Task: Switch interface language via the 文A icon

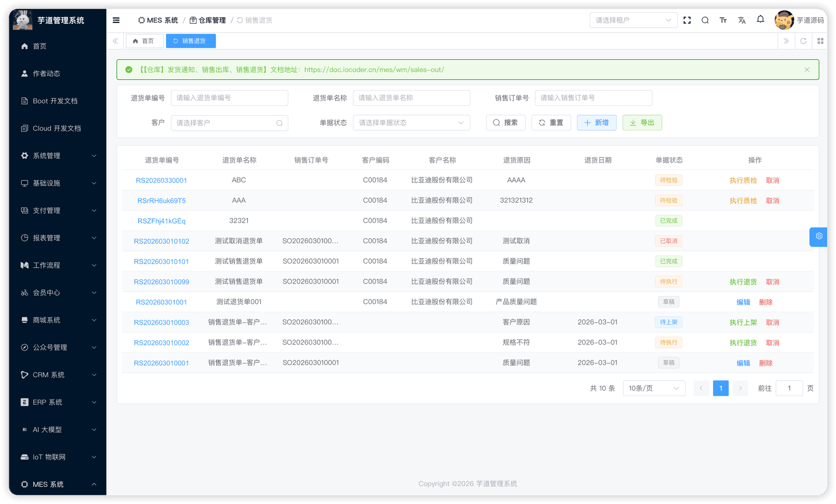Action: click(742, 20)
